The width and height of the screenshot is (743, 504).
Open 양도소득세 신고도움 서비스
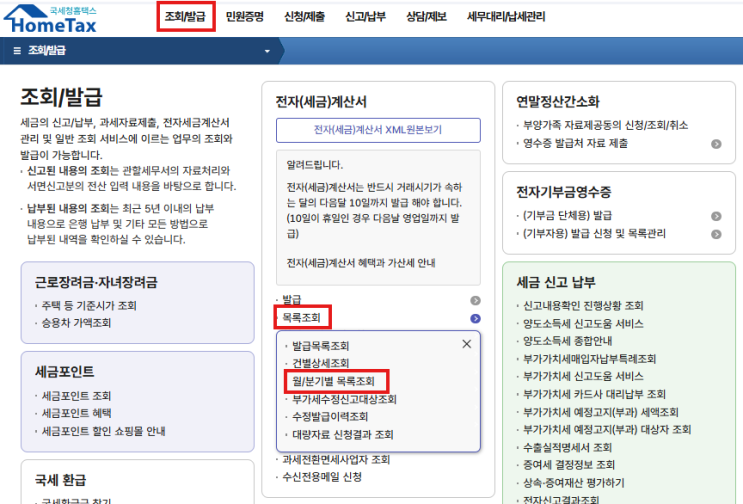[583, 324]
